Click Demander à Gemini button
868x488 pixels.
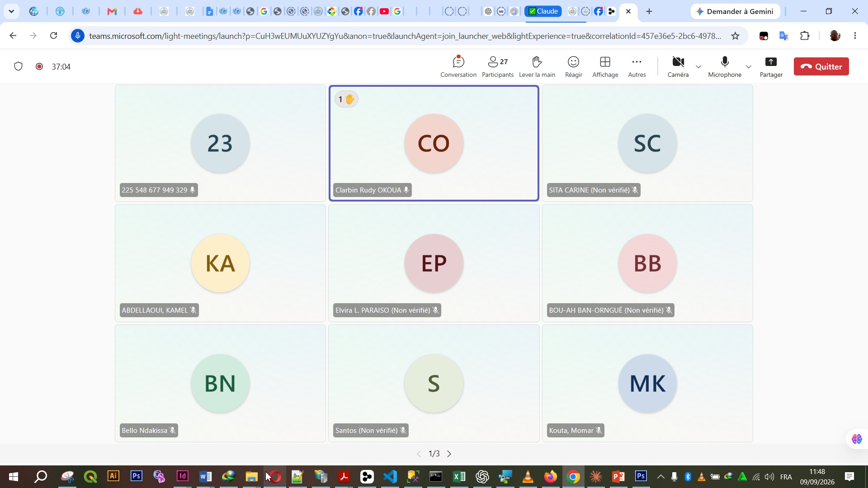[x=735, y=11]
